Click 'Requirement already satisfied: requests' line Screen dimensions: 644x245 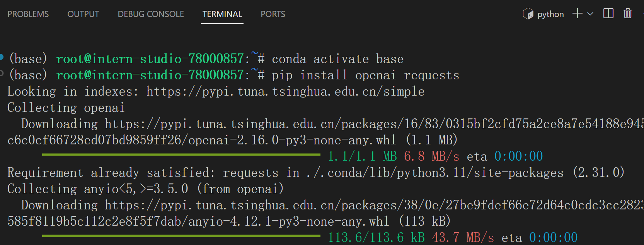coord(316,173)
